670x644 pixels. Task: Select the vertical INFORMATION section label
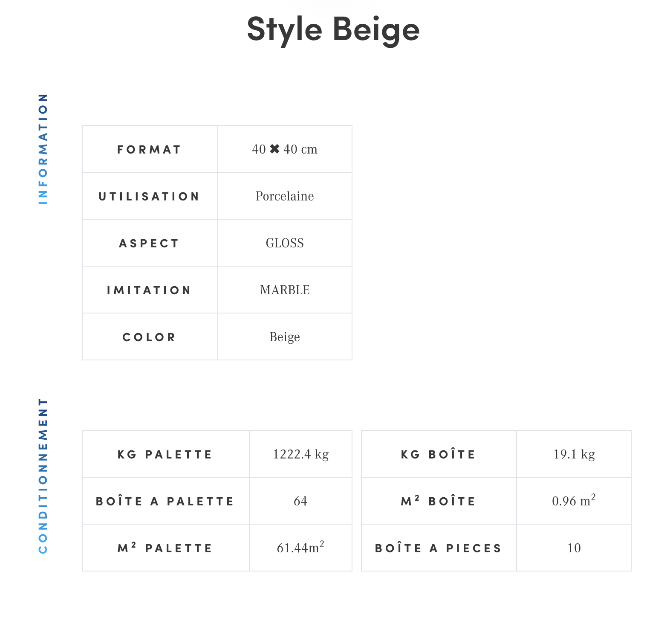43,149
